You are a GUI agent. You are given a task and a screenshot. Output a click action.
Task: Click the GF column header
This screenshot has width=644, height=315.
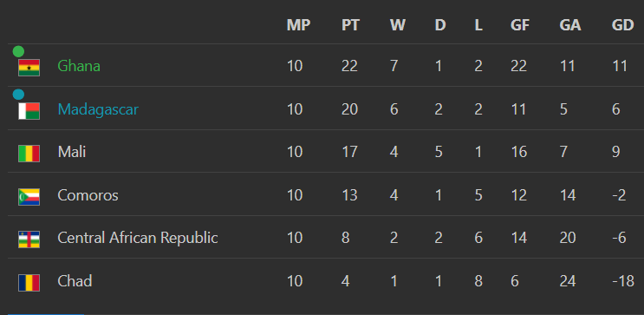519,25
